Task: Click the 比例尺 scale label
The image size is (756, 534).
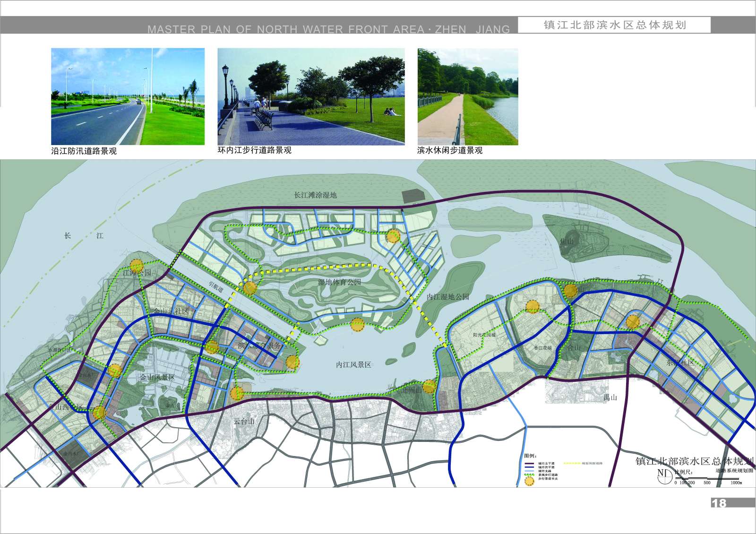Action: (x=684, y=472)
